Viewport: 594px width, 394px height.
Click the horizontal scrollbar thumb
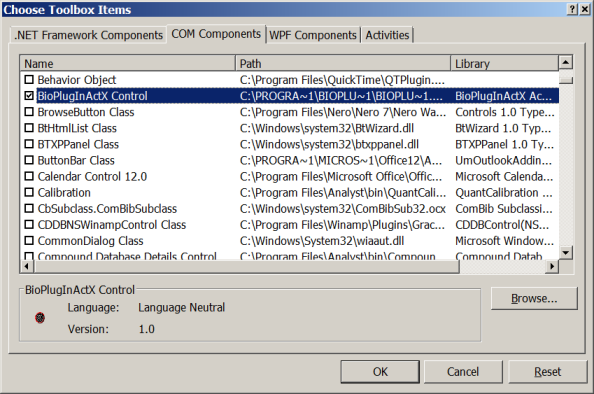coord(246,266)
